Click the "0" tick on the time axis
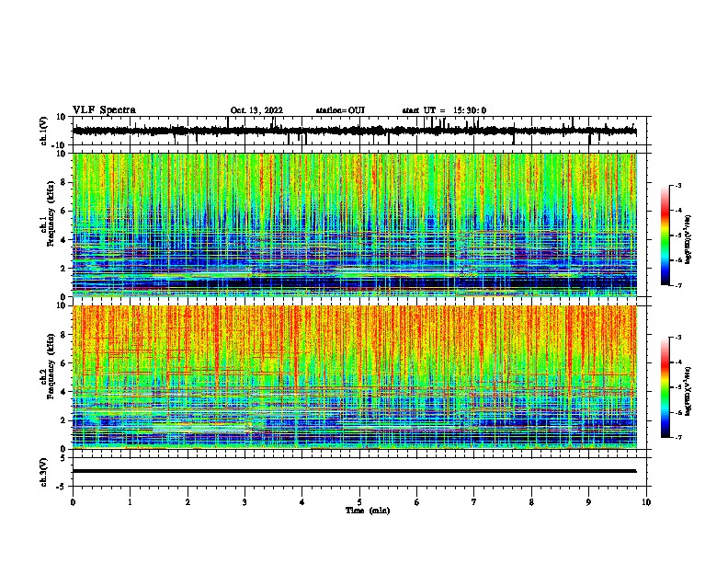This screenshot has height=563, width=728. 73,502
